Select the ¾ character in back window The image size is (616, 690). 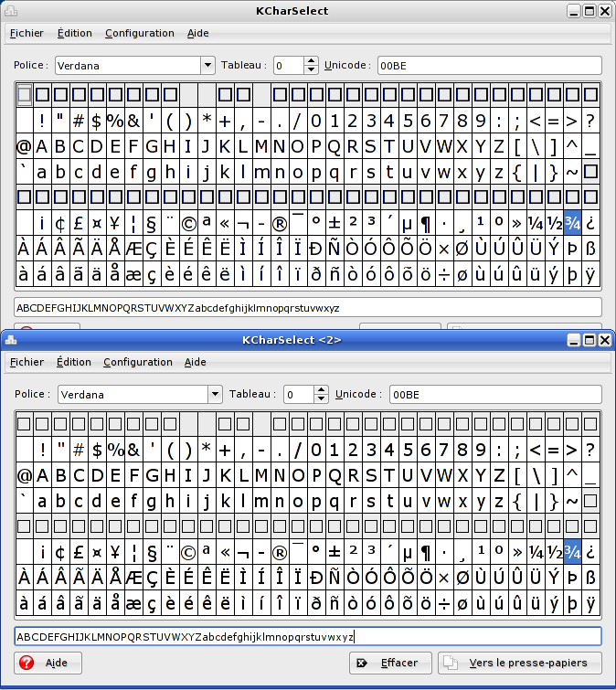[572, 223]
